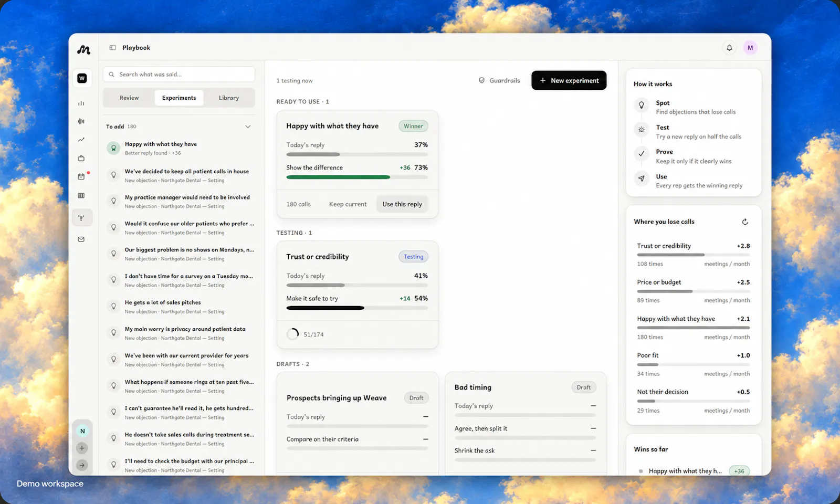840x504 pixels.
Task: Click the New experiment button
Action: (569, 80)
